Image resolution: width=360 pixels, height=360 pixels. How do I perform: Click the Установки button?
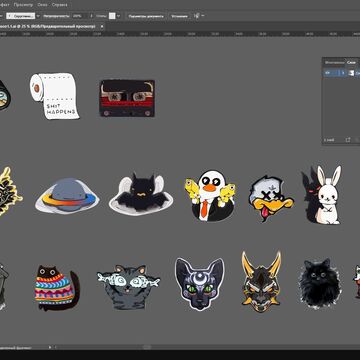click(x=179, y=16)
